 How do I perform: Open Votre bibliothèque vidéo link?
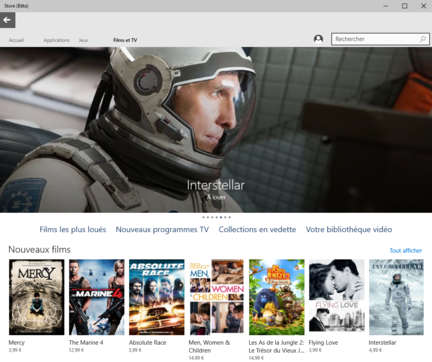coord(349,229)
